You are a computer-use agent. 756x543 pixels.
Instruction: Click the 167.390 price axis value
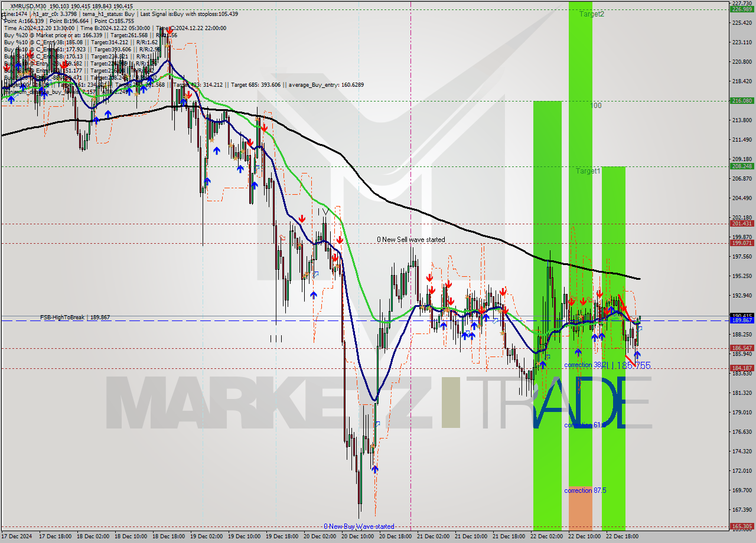click(x=742, y=510)
